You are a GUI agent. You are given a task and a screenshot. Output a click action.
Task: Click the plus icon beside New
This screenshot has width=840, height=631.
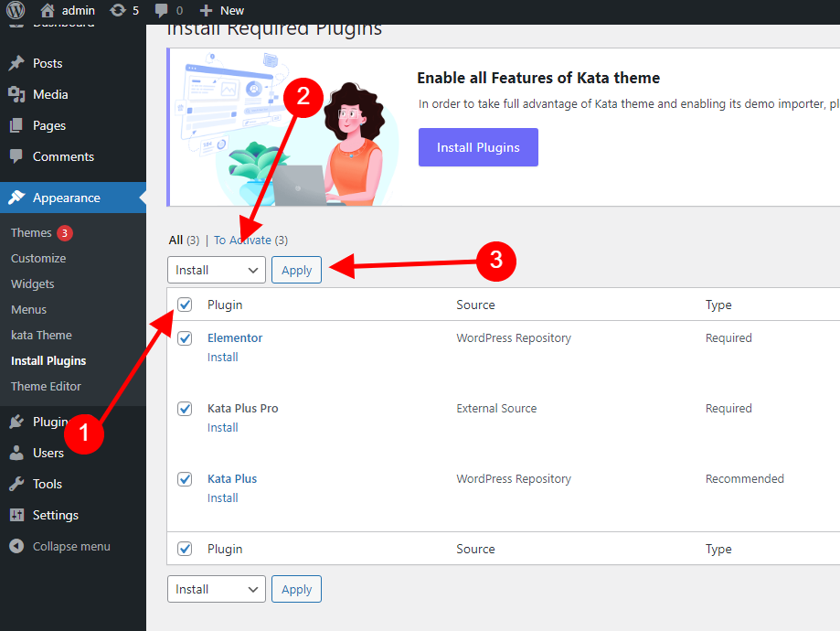207,11
